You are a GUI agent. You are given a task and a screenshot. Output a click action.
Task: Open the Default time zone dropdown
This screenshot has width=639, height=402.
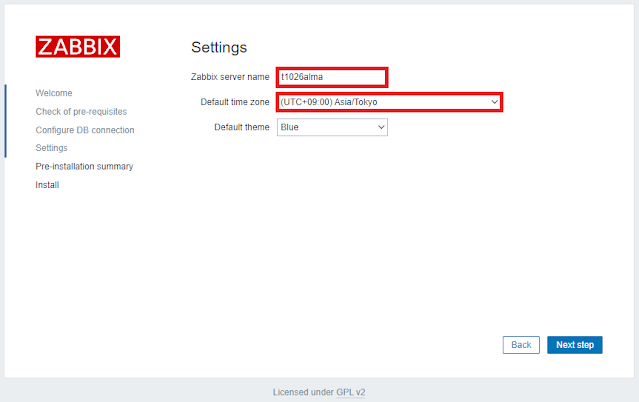pyautogui.click(x=390, y=102)
